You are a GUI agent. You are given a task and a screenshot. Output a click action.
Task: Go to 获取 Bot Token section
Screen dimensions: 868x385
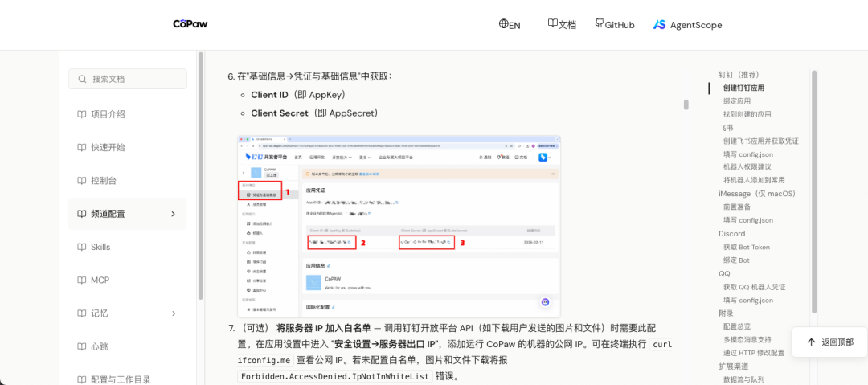click(x=746, y=247)
